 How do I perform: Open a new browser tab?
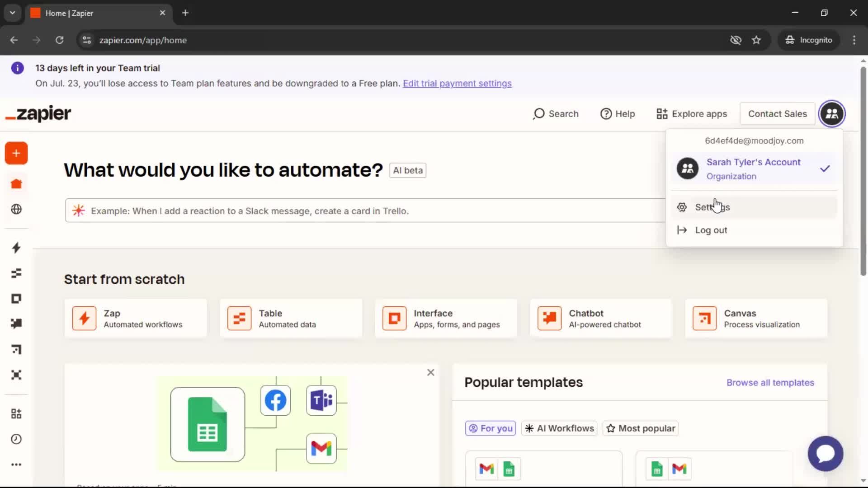tap(185, 13)
